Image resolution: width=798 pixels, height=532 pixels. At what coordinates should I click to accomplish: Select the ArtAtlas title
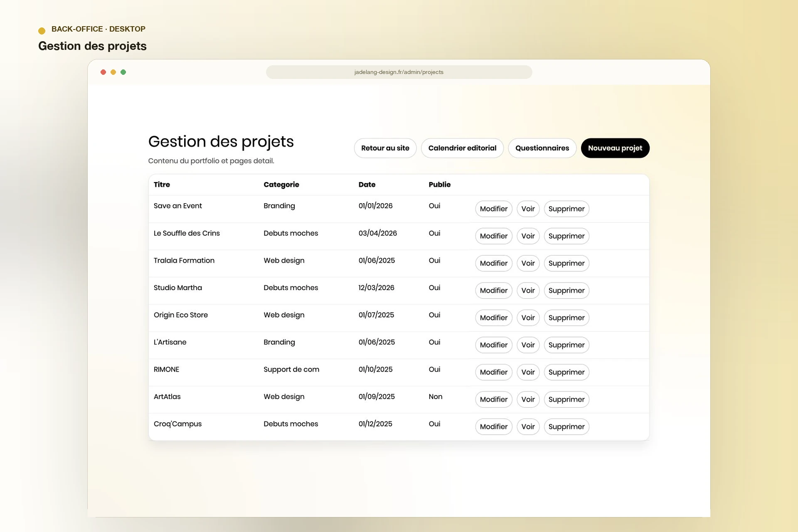point(167,397)
